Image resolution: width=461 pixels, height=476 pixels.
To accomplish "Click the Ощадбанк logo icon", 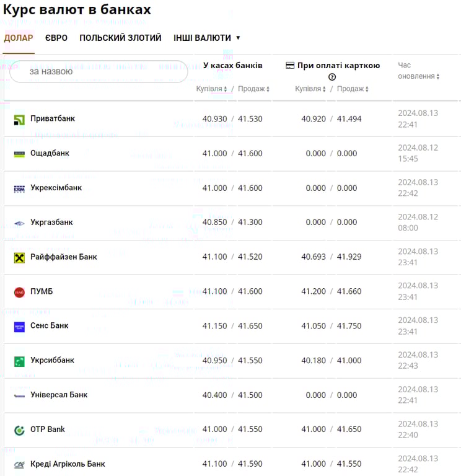I will (19, 154).
